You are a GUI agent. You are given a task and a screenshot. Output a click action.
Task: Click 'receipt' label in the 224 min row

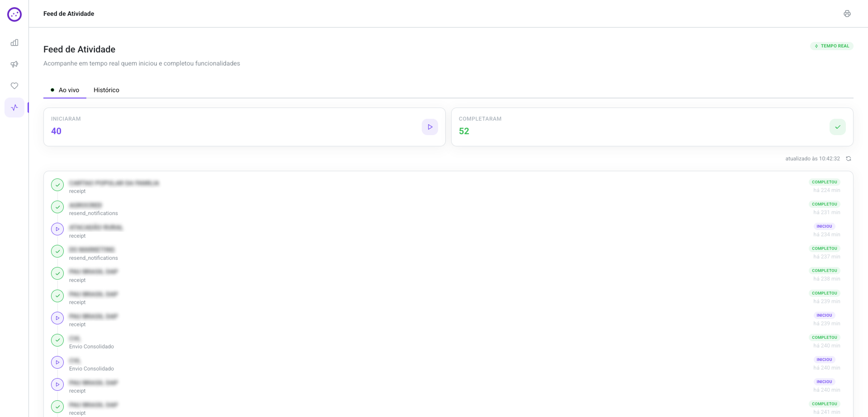(77, 191)
